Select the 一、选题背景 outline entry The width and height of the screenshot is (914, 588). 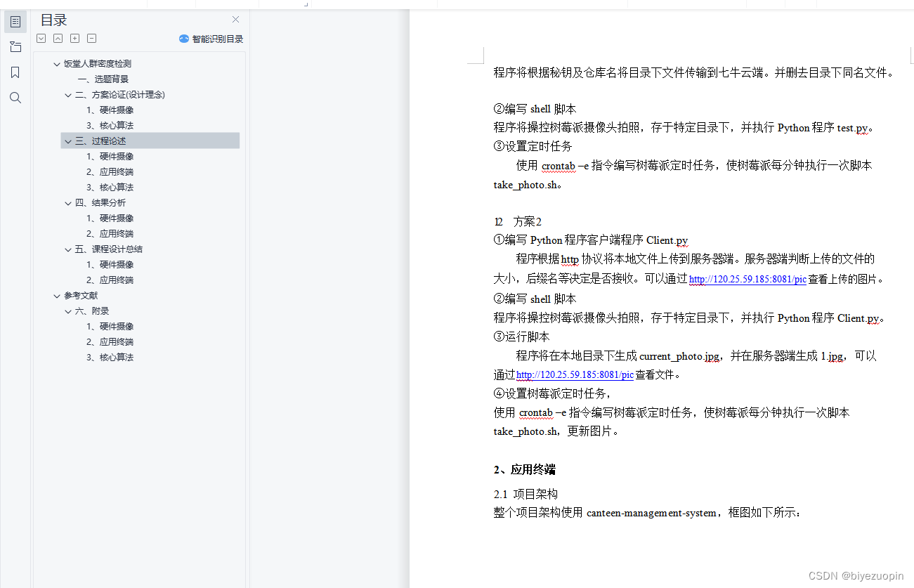click(x=104, y=79)
